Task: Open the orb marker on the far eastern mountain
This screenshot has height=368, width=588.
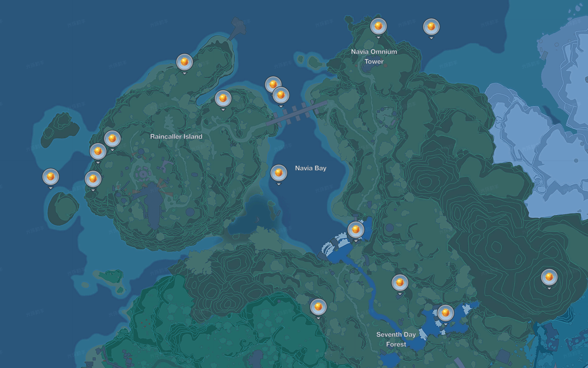Action: [549, 277]
